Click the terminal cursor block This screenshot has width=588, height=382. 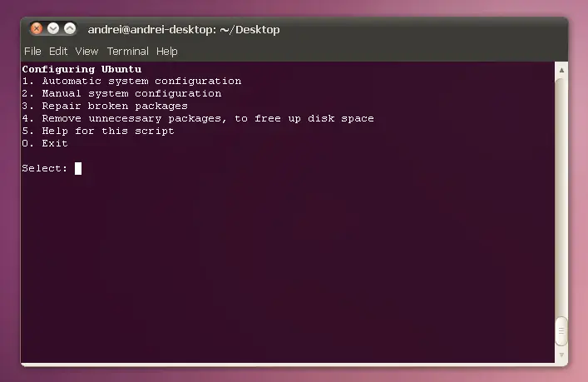pyautogui.click(x=78, y=168)
